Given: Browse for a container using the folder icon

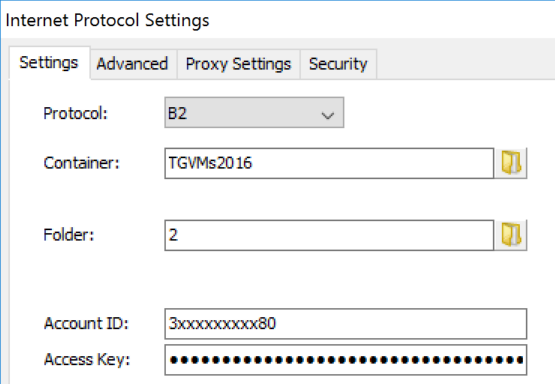Looking at the screenshot, I should click(x=511, y=163).
